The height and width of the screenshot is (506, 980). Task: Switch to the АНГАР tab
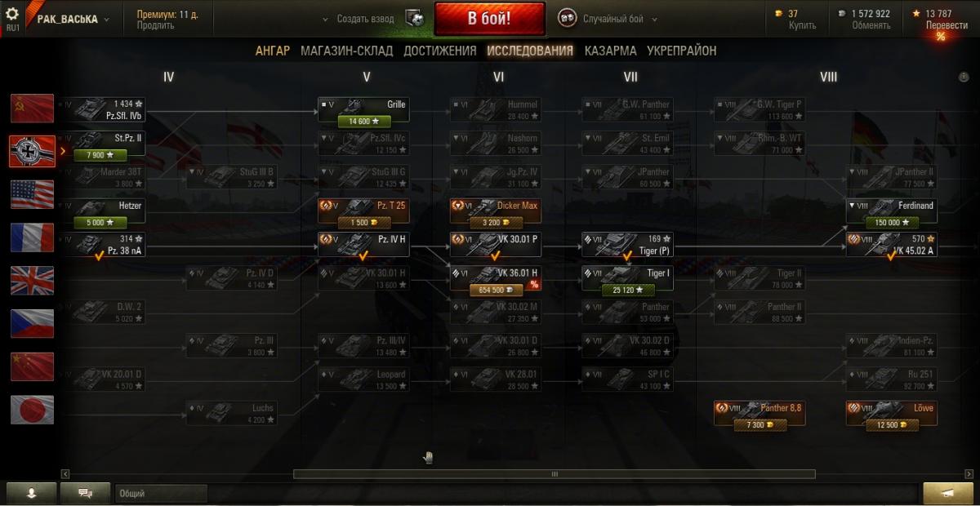point(273,51)
